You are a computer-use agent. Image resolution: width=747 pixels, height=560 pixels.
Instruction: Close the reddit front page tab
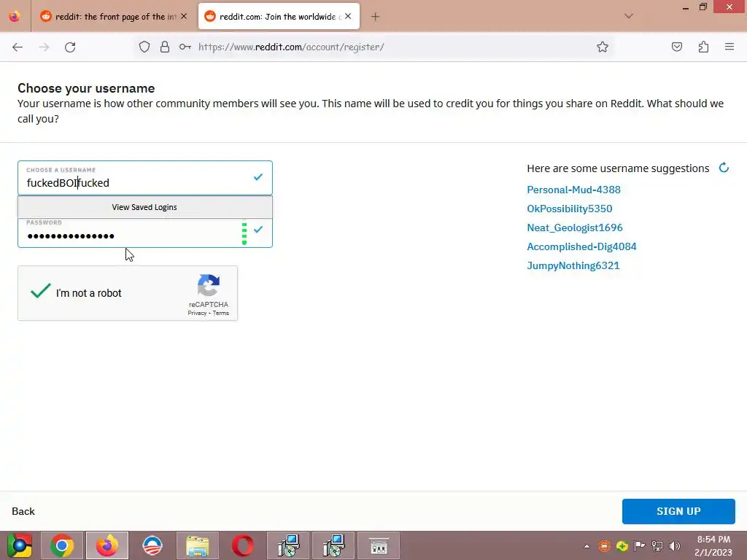coord(184,16)
